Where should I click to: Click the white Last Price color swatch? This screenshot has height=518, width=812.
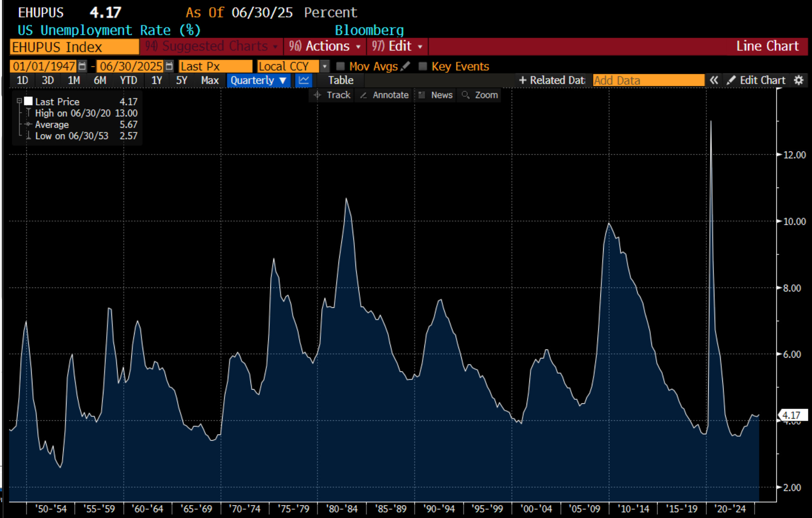click(28, 101)
